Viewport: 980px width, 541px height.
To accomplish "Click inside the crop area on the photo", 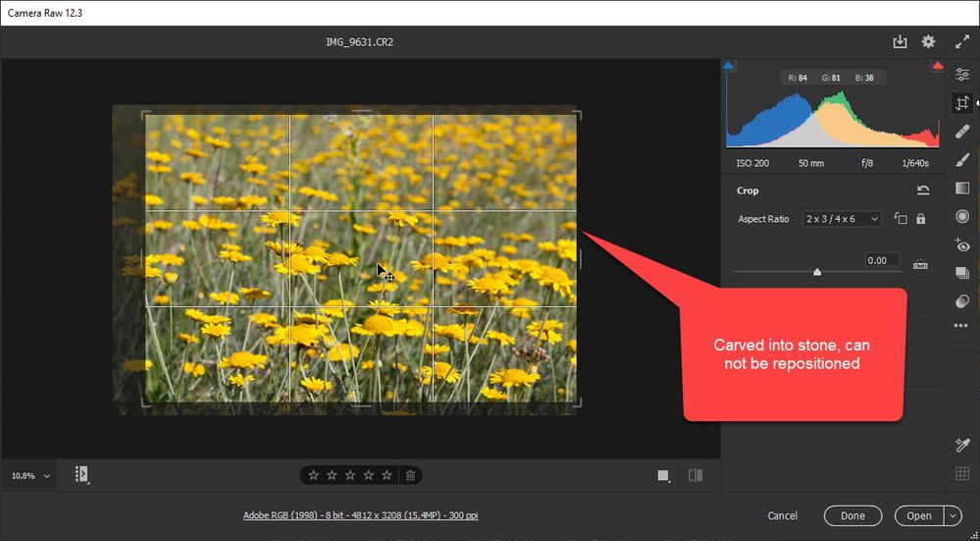I will [361, 257].
